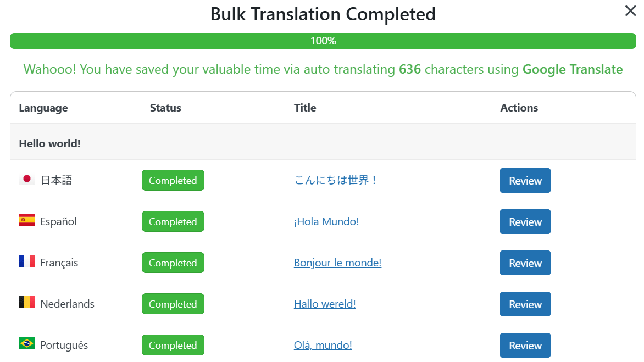644x362 pixels.
Task: Open the ¡Hola Mundo! title link
Action: pyautogui.click(x=326, y=222)
